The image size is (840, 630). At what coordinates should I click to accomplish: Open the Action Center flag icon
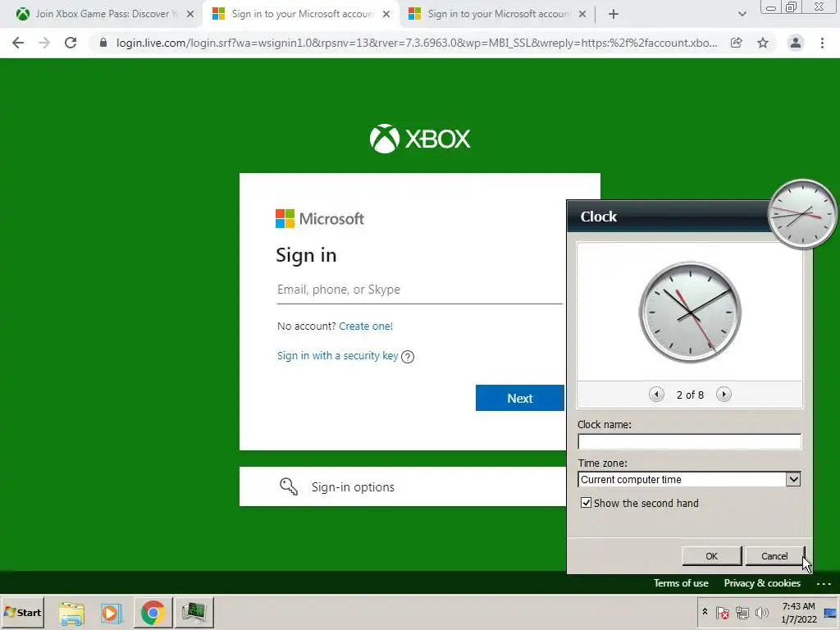click(722, 612)
